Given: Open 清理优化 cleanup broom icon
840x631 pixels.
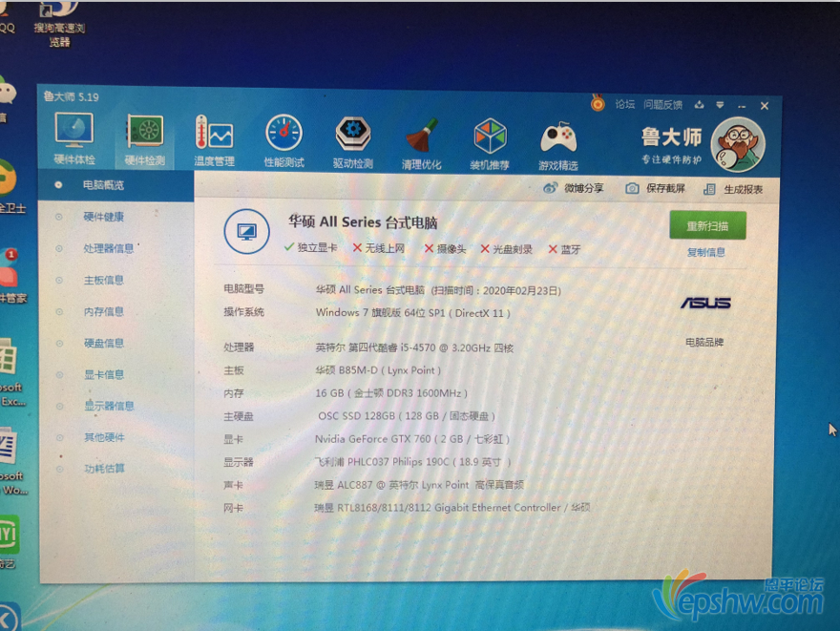Looking at the screenshot, I should click(422, 143).
